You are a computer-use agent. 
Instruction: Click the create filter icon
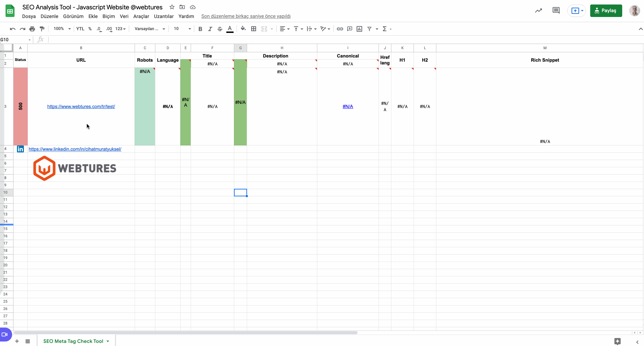point(370,29)
